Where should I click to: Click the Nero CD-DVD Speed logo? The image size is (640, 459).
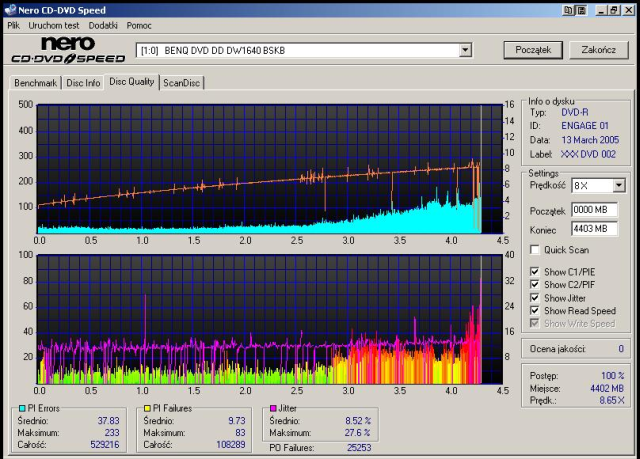(68, 50)
